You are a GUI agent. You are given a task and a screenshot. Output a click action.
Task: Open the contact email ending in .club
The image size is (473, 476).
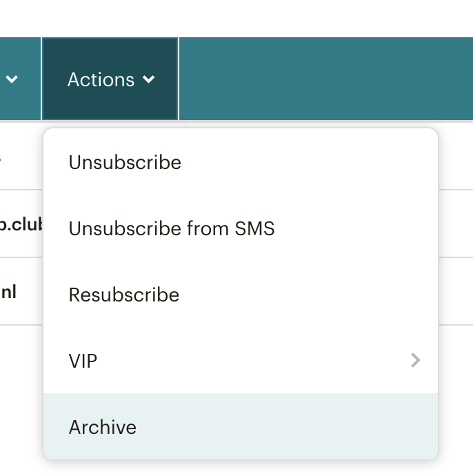pyautogui.click(x=21, y=224)
